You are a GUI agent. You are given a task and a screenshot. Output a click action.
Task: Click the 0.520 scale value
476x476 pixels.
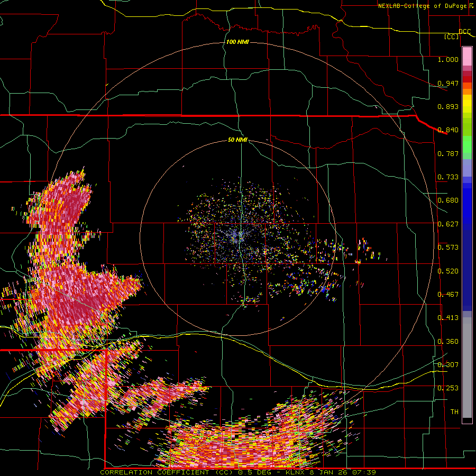(x=448, y=271)
